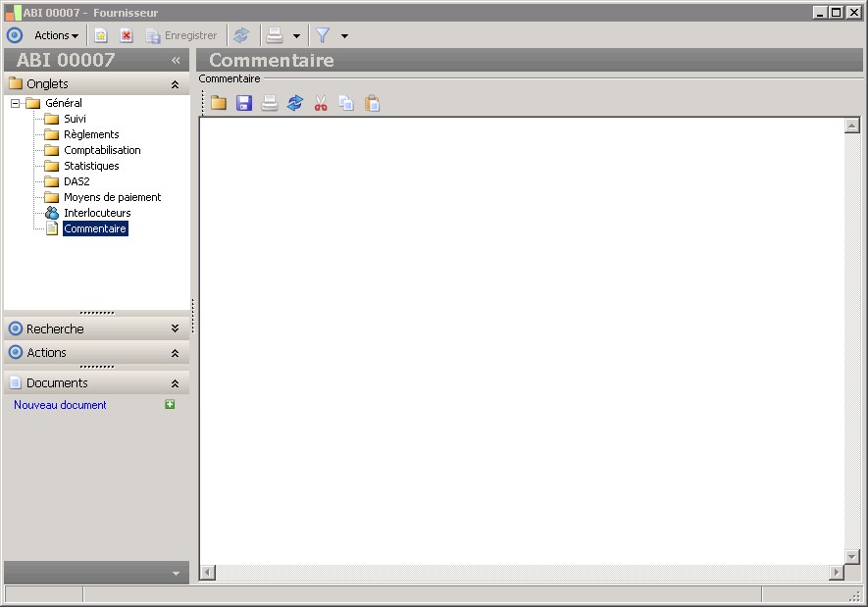
Task: Click the red delete icon in main toolbar
Action: (x=127, y=35)
